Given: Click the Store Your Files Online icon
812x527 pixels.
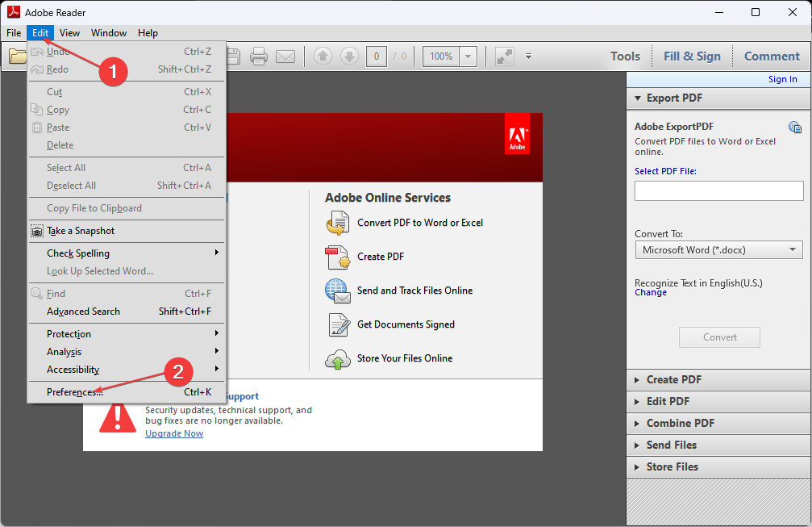Looking at the screenshot, I should (338, 358).
